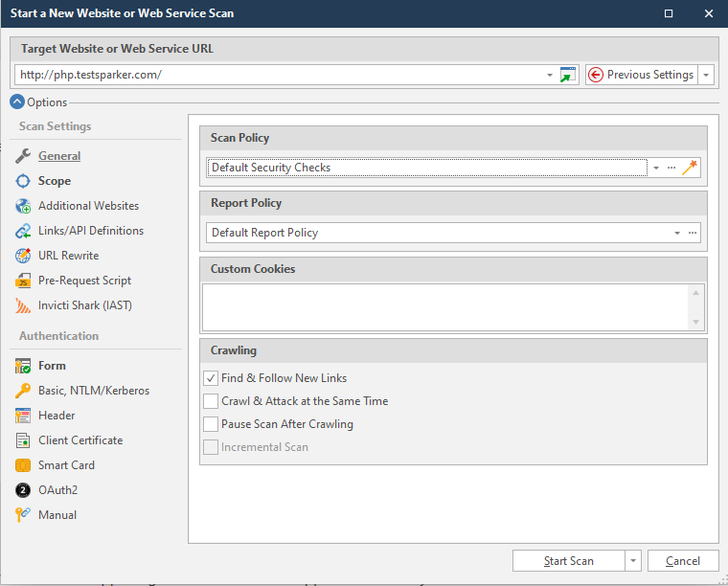
Task: Click the Start Scan button
Action: click(568, 561)
